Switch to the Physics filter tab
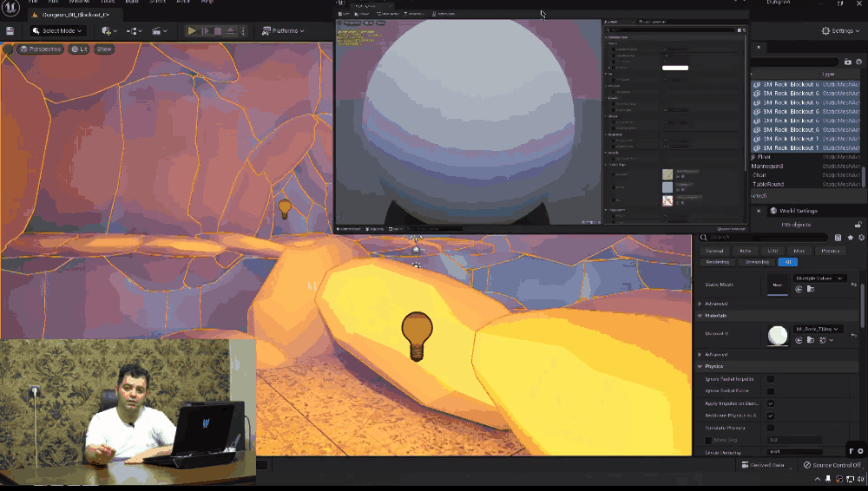 [x=830, y=251]
